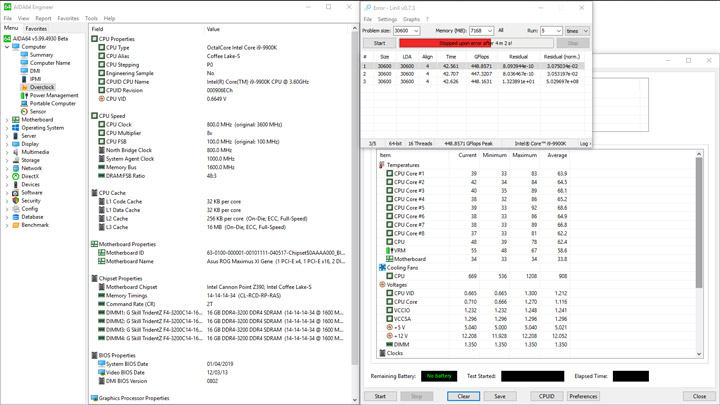
Task: Open AIDA64 Tools menu
Action: (91, 18)
